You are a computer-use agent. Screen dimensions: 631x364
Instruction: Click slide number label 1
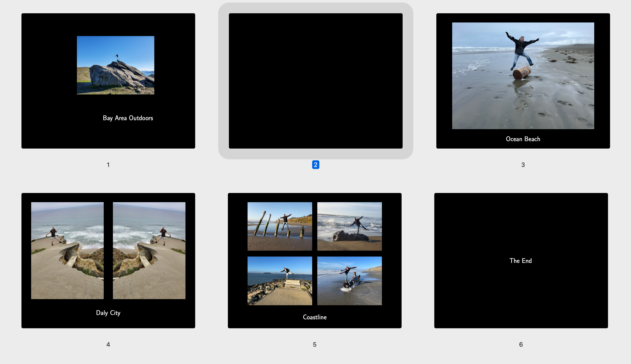(108, 165)
